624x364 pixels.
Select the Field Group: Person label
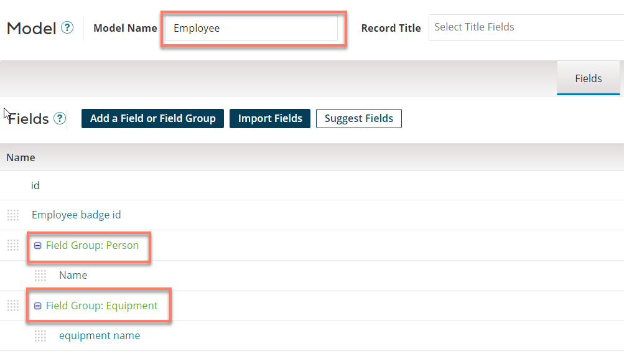point(92,245)
